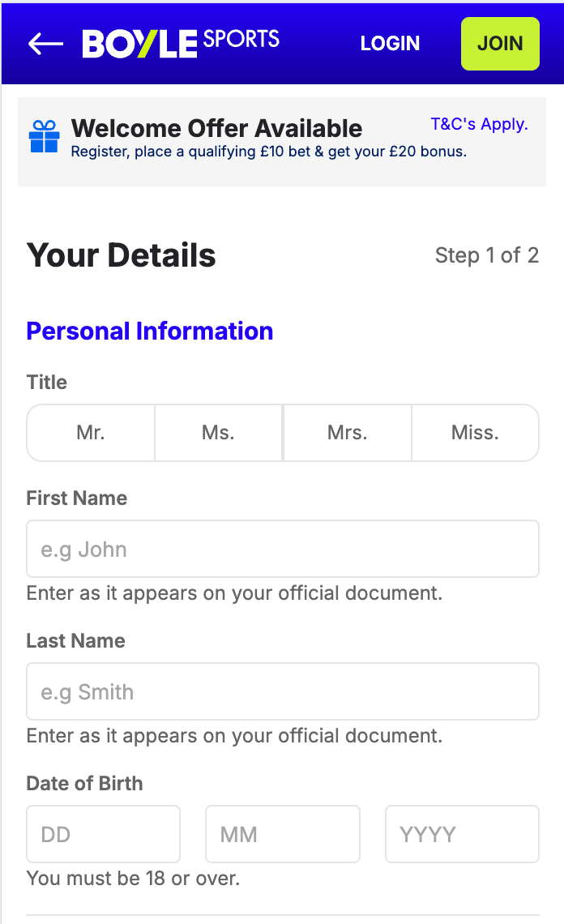Click the welcome offer bonus description text
Viewport: 564px width, 924px height.
coord(269,152)
